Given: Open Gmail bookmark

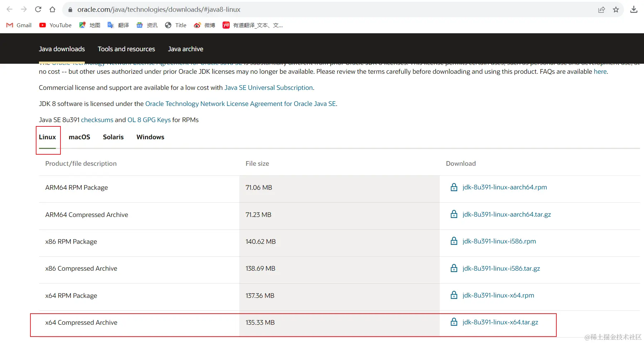Looking at the screenshot, I should coord(19,25).
